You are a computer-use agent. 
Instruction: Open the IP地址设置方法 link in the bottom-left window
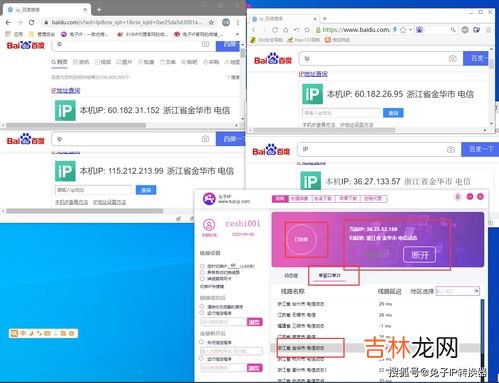point(109,202)
